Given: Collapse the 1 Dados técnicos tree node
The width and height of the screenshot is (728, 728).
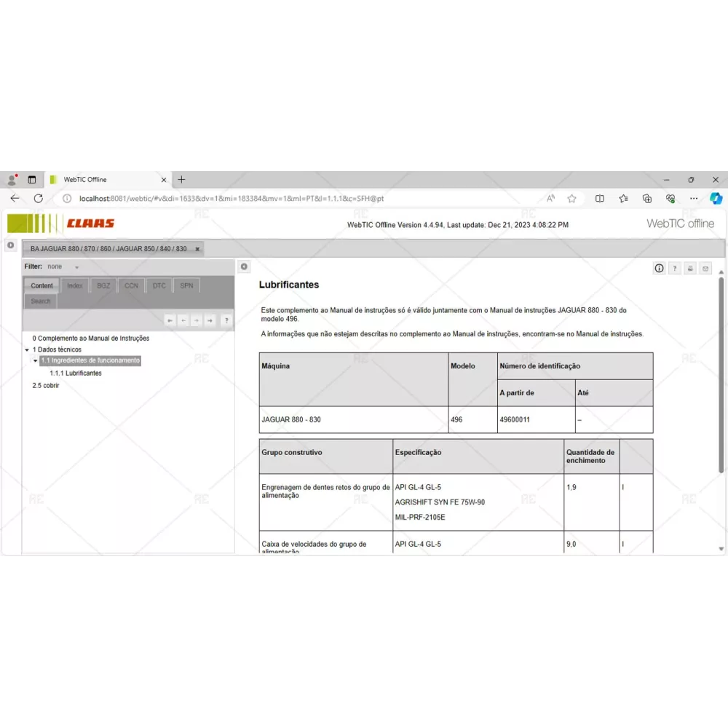Looking at the screenshot, I should [27, 350].
